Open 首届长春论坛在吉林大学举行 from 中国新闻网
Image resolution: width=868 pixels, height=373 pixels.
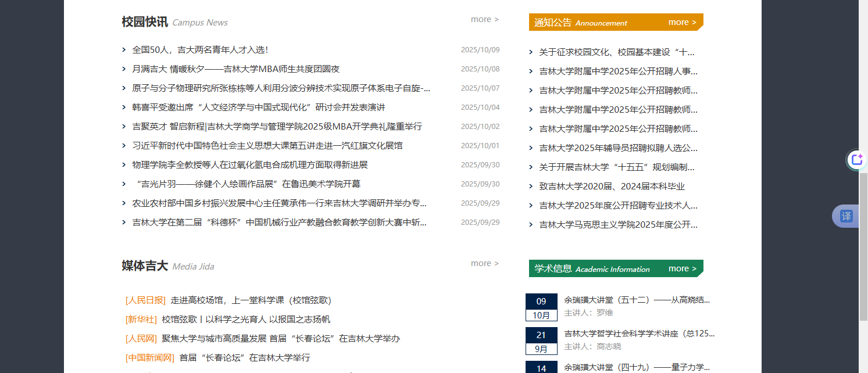coord(244,358)
